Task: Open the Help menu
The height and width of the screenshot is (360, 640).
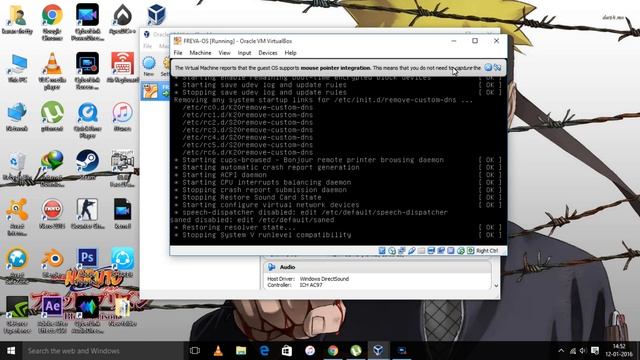Action: click(290, 53)
